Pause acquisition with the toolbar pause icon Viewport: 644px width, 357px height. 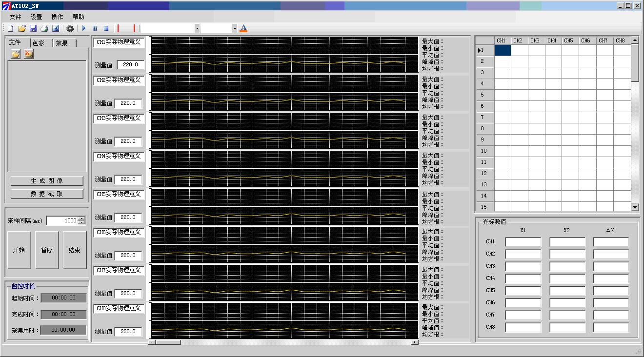coord(95,29)
